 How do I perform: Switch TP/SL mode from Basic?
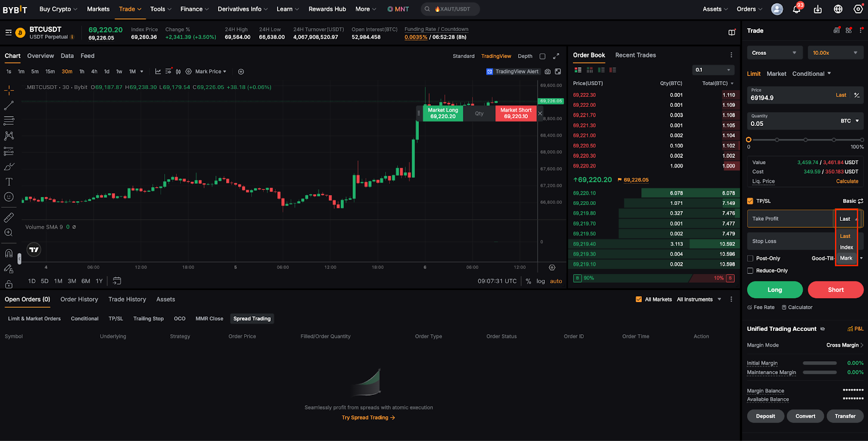click(853, 201)
